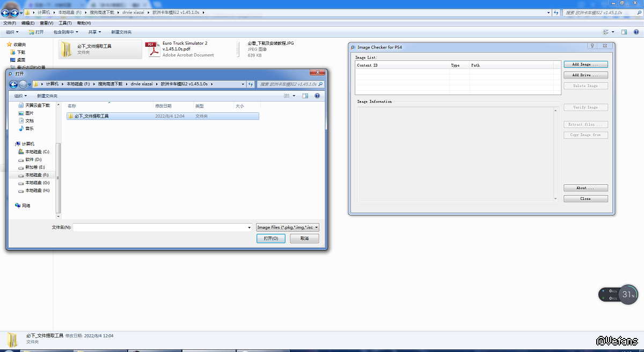Select 计算机 in the dialog sidebar
Image resolution: width=644 pixels, height=352 pixels.
tap(25, 144)
